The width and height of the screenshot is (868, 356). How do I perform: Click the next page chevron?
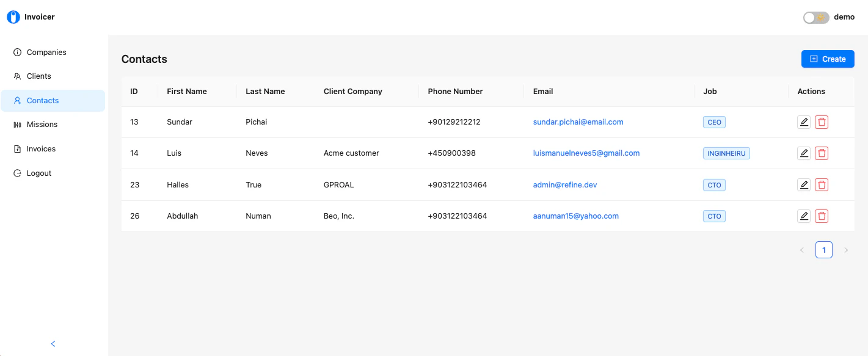[x=846, y=250]
